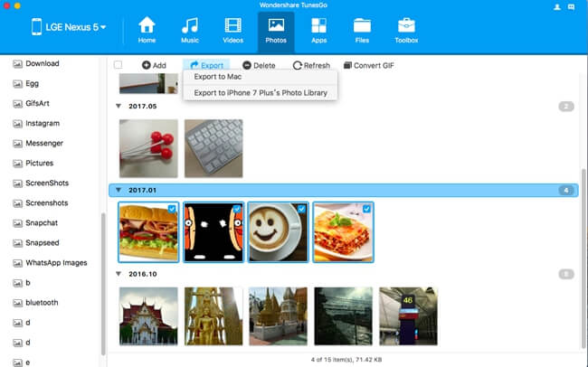Open the Home section
This screenshot has width=588, height=367.
[147, 31]
